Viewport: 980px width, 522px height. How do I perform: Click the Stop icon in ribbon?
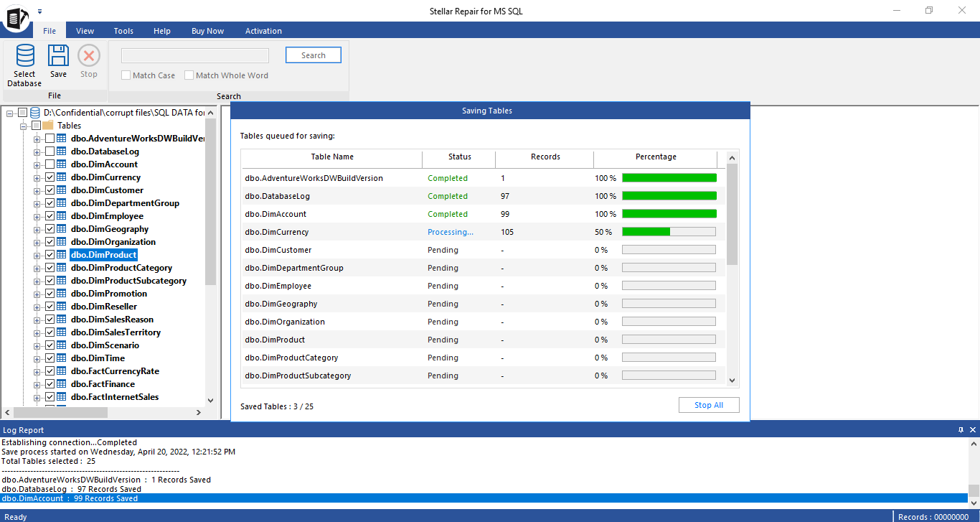(x=89, y=56)
